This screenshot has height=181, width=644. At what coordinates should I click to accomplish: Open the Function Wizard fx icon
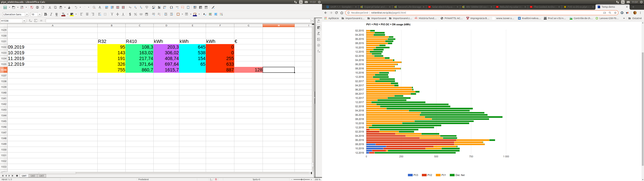tap(30, 21)
